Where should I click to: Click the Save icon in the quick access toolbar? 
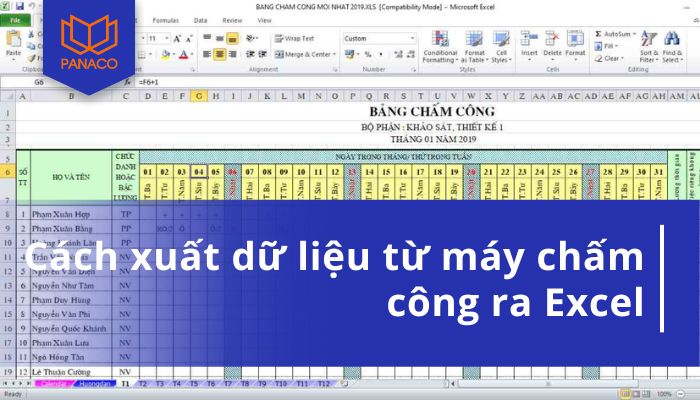[x=20, y=6]
